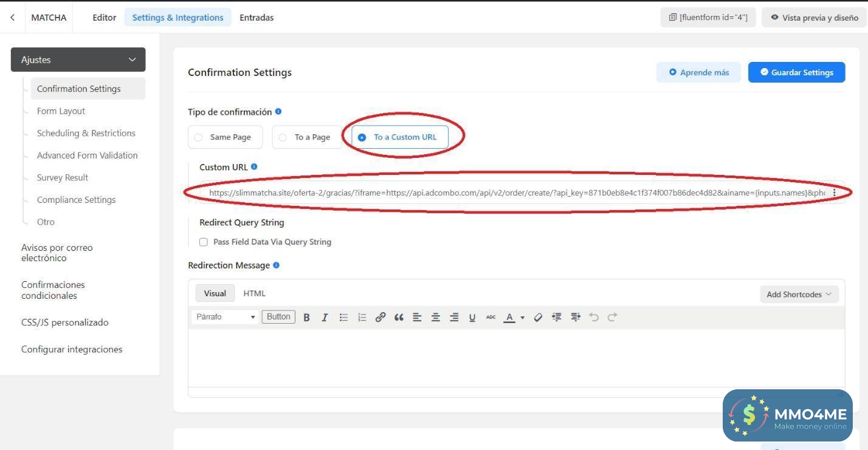This screenshot has height=450, width=868.
Task: Click the MATCHA form title
Action: [x=49, y=18]
